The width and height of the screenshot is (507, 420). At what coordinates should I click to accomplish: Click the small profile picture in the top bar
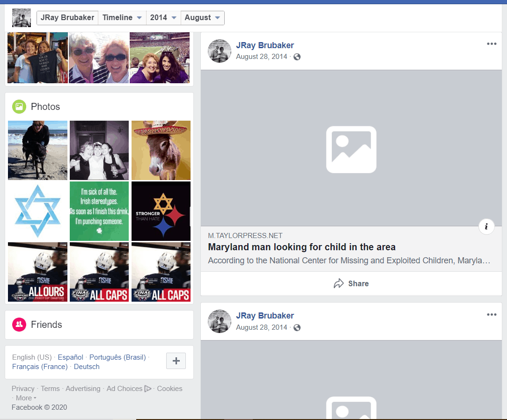(22, 18)
